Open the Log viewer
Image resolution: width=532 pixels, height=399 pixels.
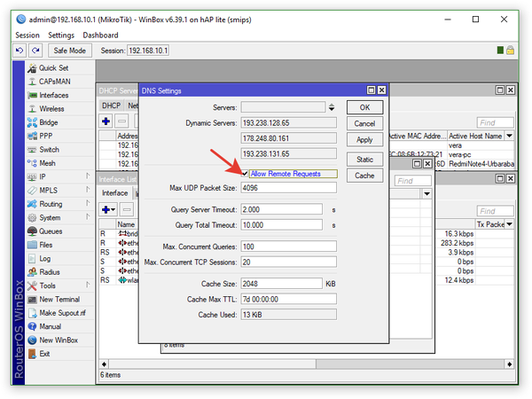coord(44,258)
